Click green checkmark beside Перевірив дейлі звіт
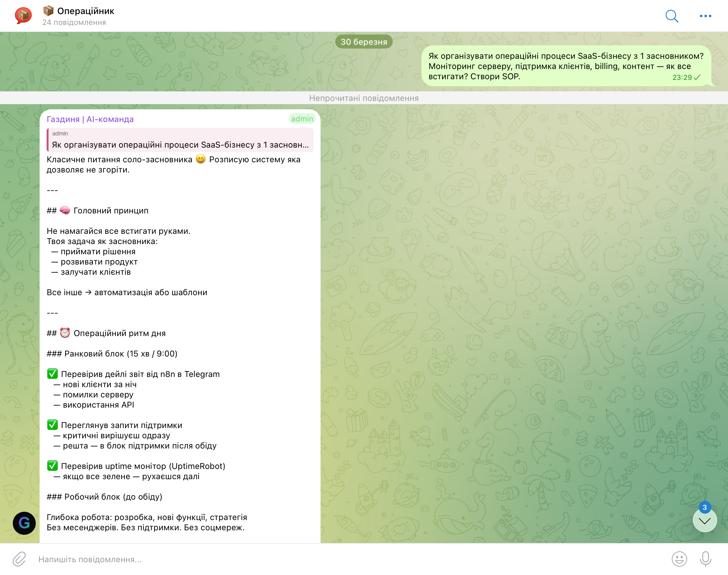The height and width of the screenshot is (575, 728). (52, 374)
